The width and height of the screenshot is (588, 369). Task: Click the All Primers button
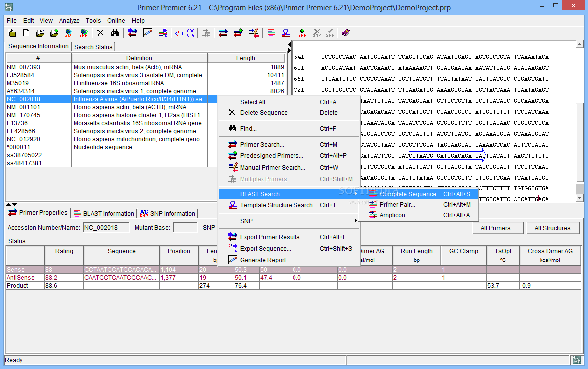[498, 228]
